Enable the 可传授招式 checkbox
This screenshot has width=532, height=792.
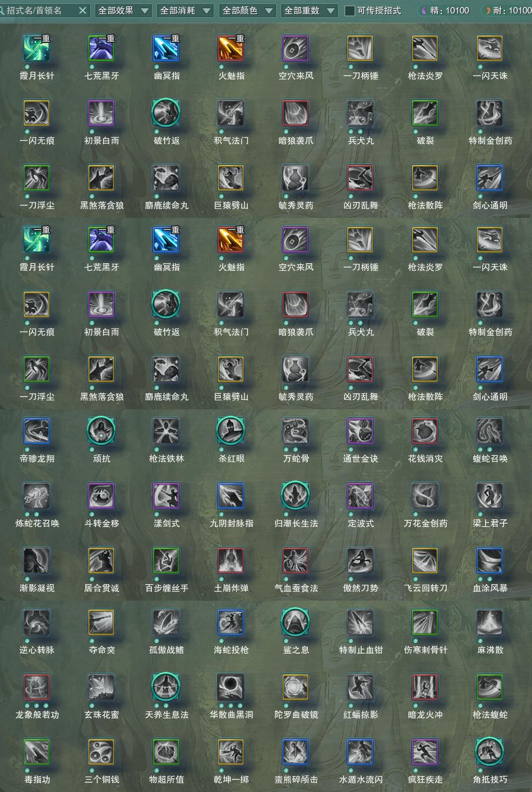point(350,11)
